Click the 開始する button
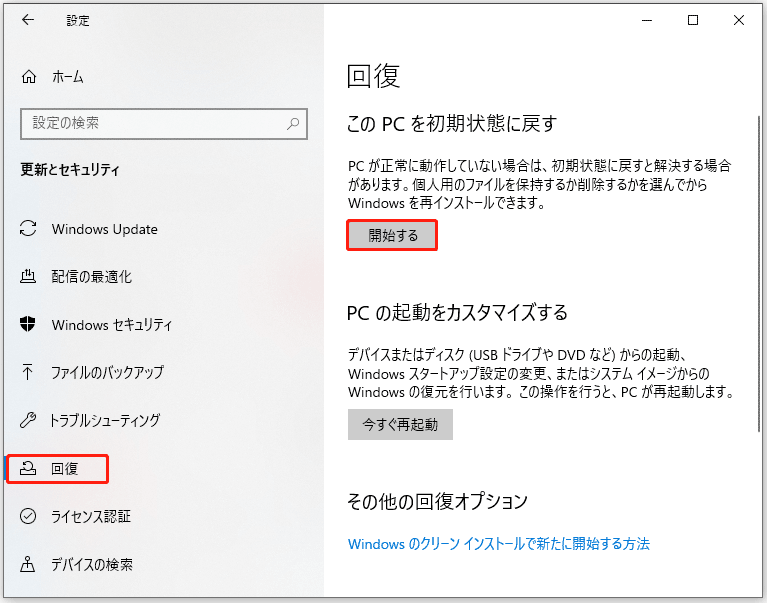The height and width of the screenshot is (603, 767). [392, 235]
